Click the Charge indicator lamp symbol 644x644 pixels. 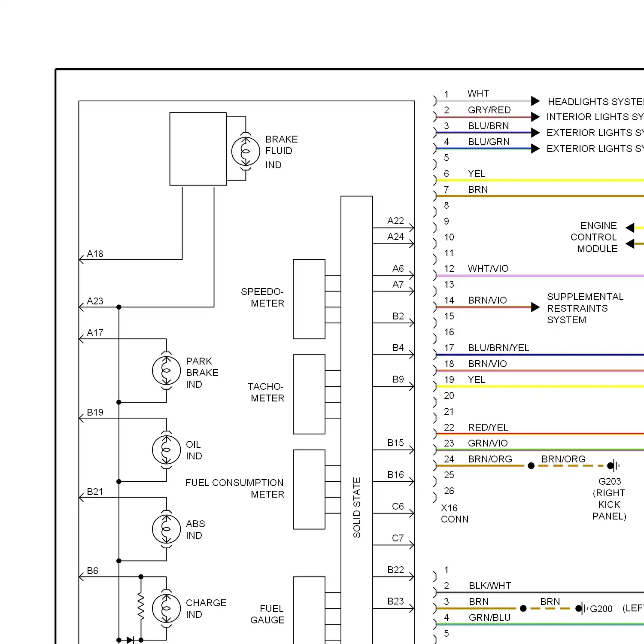[167, 608]
